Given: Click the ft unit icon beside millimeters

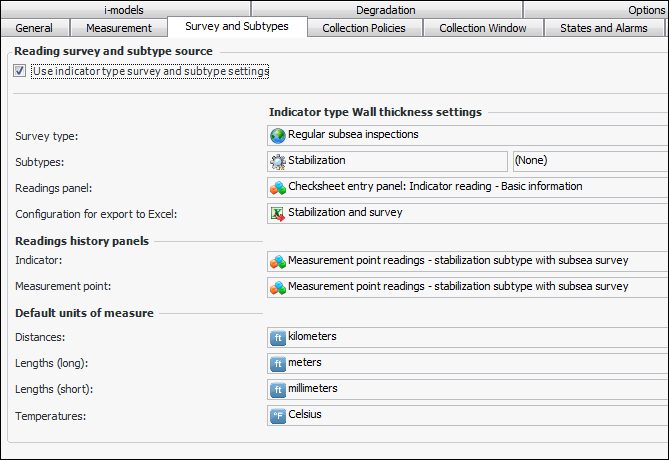Looking at the screenshot, I should pos(278,389).
